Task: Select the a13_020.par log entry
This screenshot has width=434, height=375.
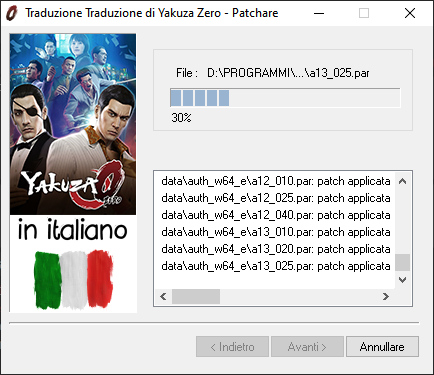Action: click(x=276, y=249)
